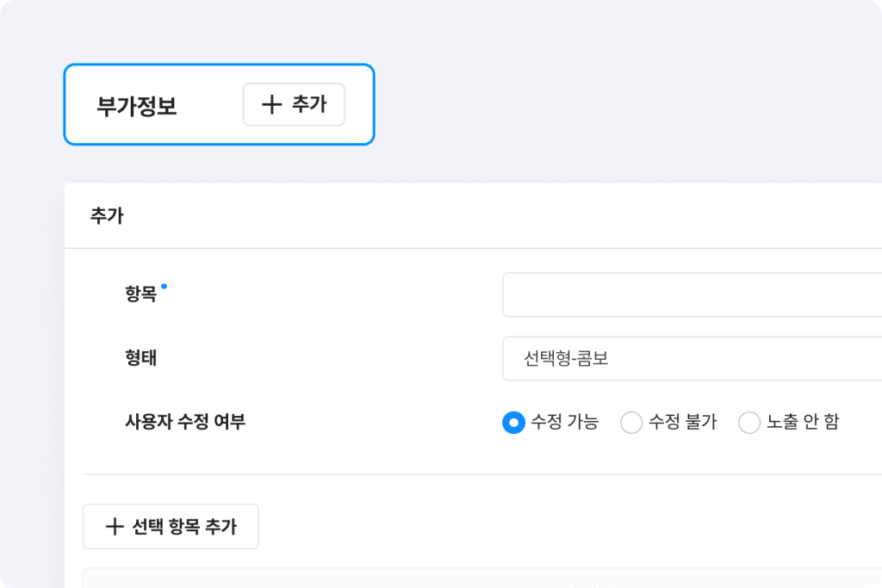Click the blue required dot next to 항목
882x588 pixels.
[164, 286]
